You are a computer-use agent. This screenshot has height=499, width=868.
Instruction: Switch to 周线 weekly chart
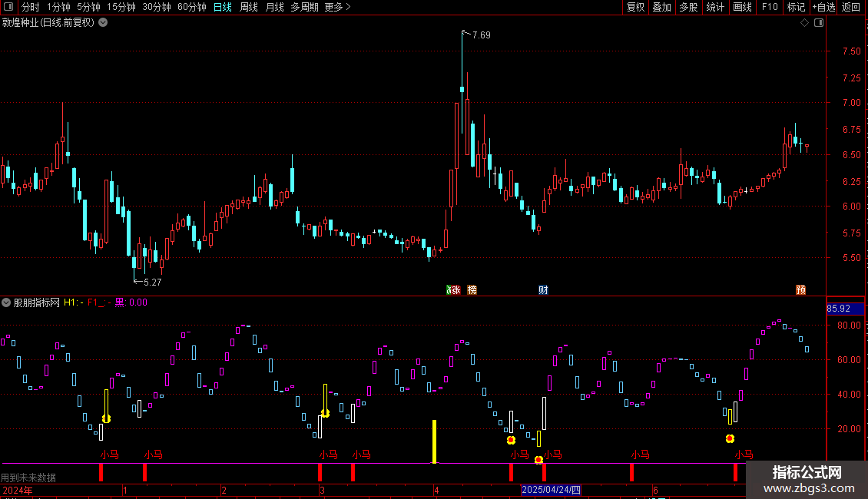click(x=249, y=7)
